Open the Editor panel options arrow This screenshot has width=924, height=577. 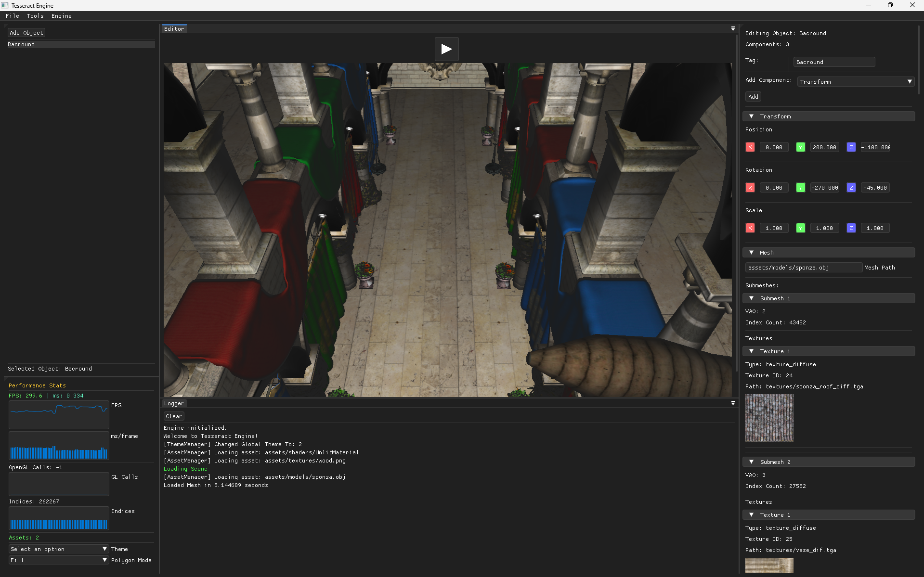(733, 29)
